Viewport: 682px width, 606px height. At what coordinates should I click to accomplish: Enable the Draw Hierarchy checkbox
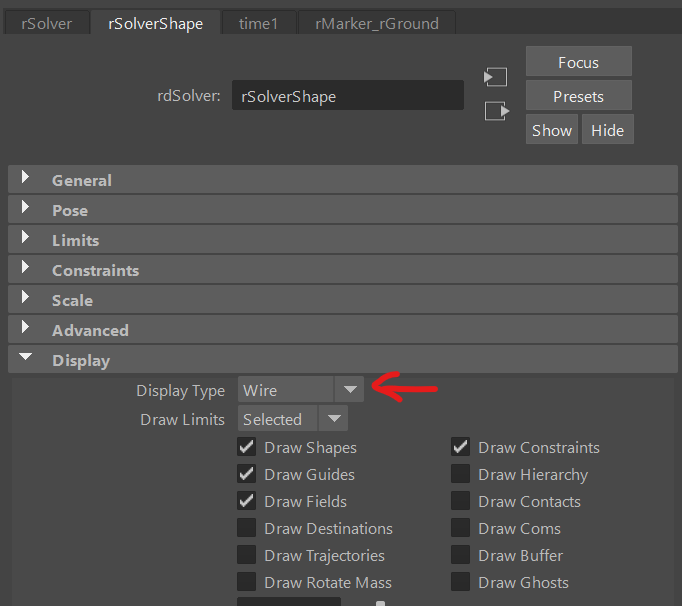(x=460, y=474)
